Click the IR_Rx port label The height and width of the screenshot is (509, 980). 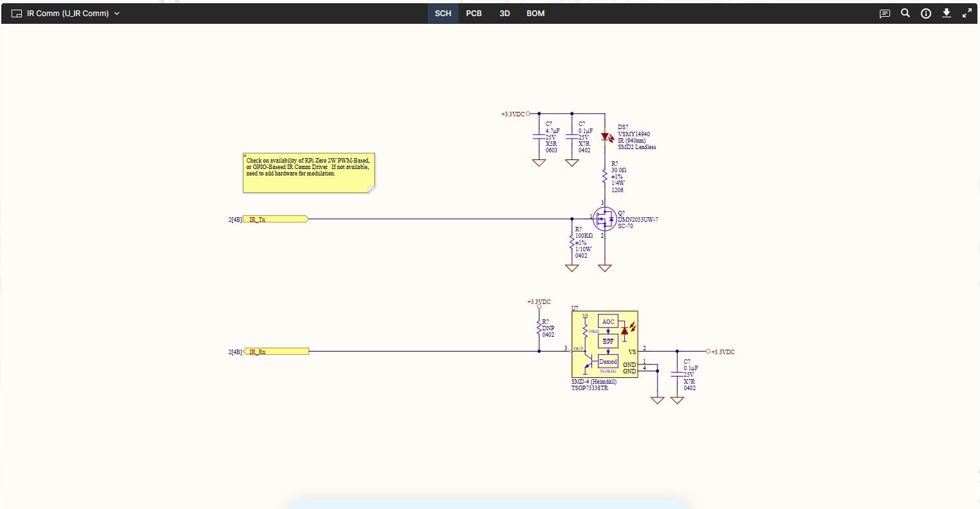(x=276, y=352)
